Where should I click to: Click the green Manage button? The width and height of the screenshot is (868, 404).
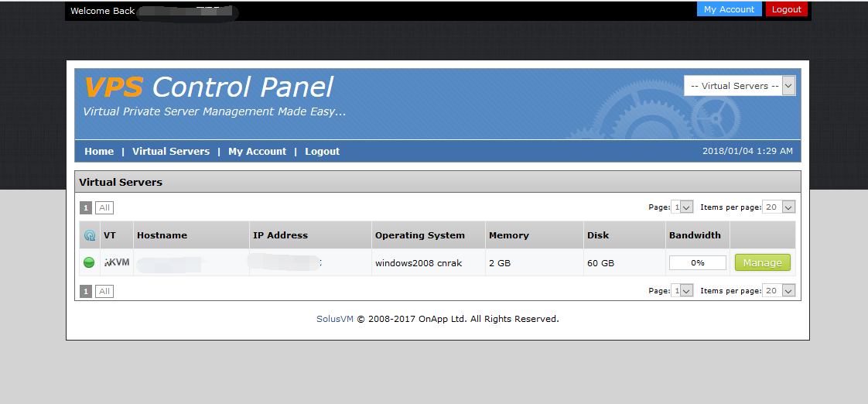(x=762, y=262)
